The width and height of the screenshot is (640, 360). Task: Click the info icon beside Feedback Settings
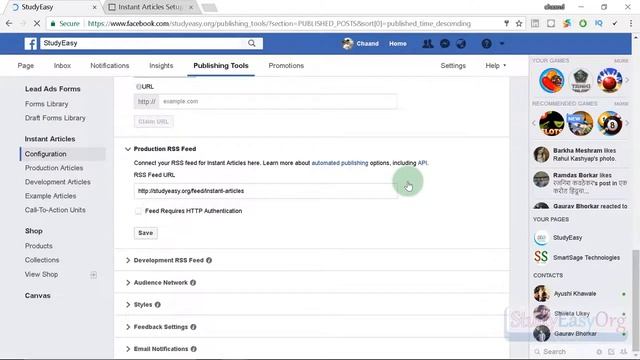193,327
